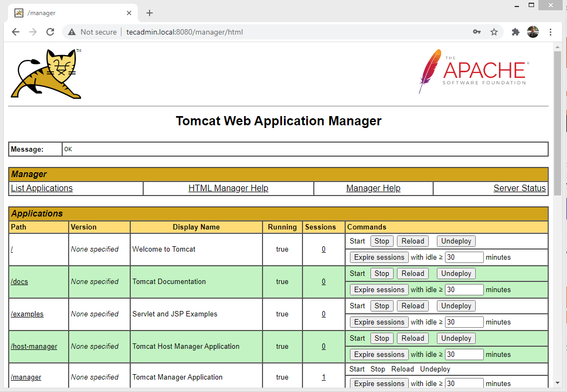The width and height of the screenshot is (567, 392).
Task: Click the Not secure warning icon
Action: tap(71, 32)
